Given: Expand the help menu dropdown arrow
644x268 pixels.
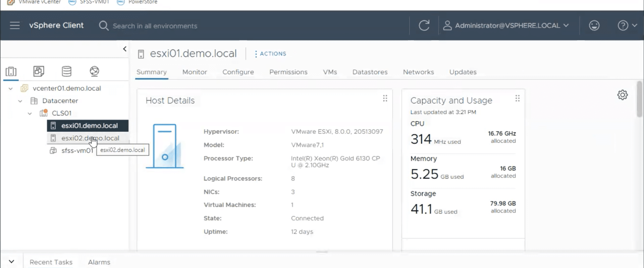Looking at the screenshot, I should point(634,25).
